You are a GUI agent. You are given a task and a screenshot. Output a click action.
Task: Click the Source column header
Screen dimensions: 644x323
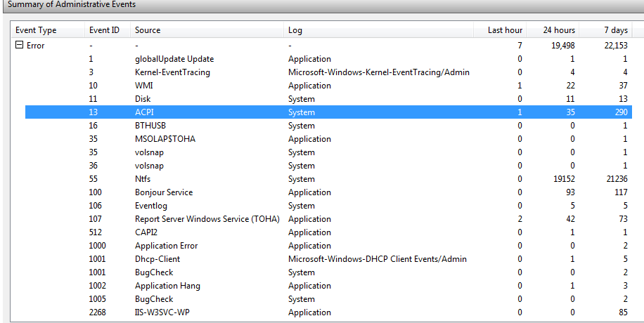pos(148,30)
